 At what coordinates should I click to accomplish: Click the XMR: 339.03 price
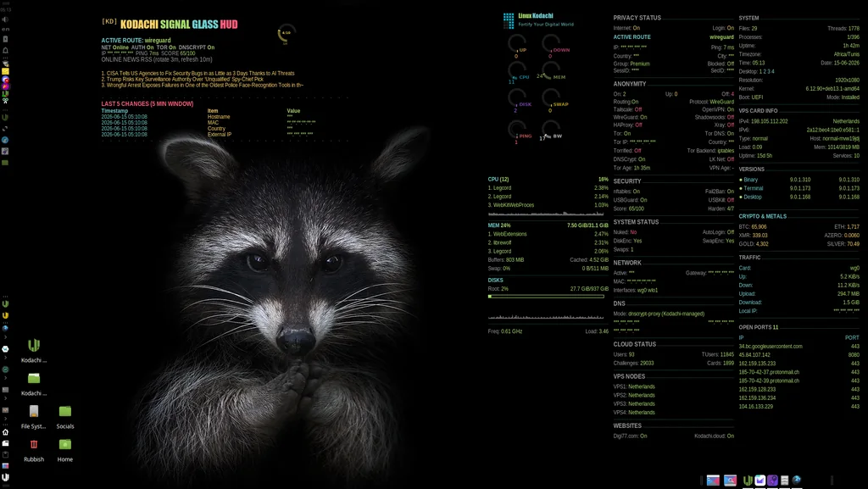click(x=753, y=236)
